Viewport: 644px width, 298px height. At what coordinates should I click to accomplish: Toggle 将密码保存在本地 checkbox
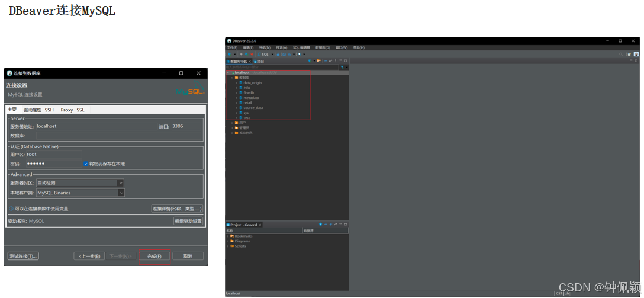pos(86,164)
